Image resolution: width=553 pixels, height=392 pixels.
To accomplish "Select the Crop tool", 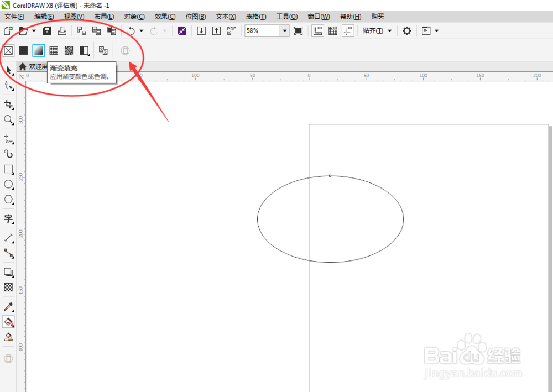I will pyautogui.click(x=9, y=104).
